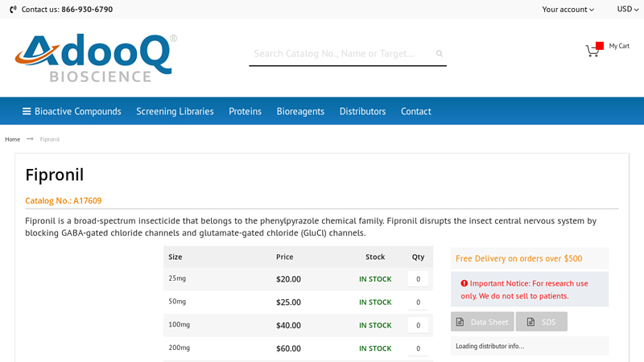Expand the Your account dropdown
Viewport: 644px width, 362px height.
coord(568,10)
